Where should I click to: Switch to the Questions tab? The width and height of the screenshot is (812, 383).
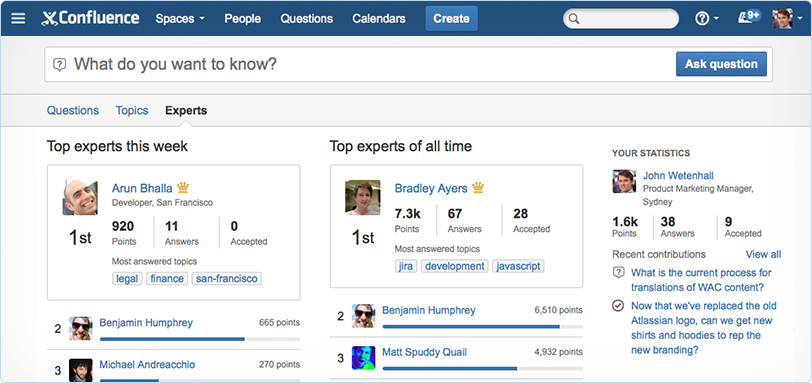(72, 110)
